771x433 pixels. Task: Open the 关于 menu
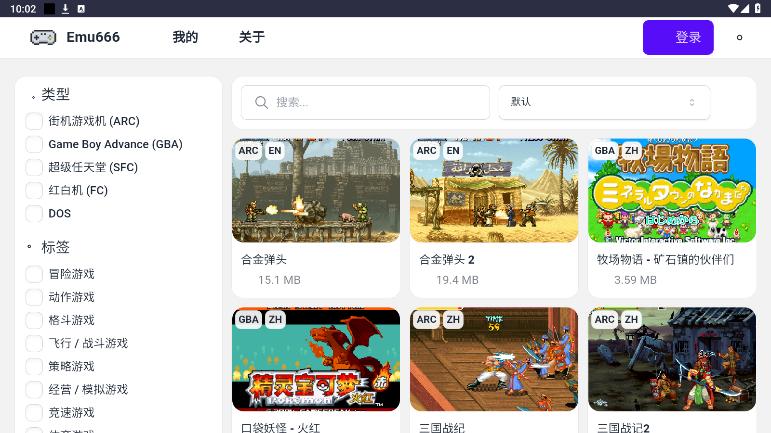tap(252, 37)
